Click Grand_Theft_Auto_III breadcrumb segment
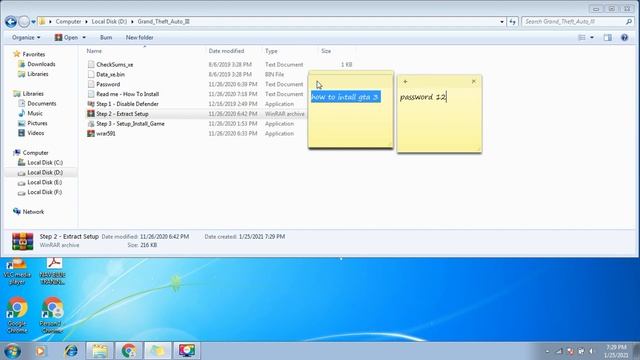The image size is (640, 360). click(x=163, y=22)
